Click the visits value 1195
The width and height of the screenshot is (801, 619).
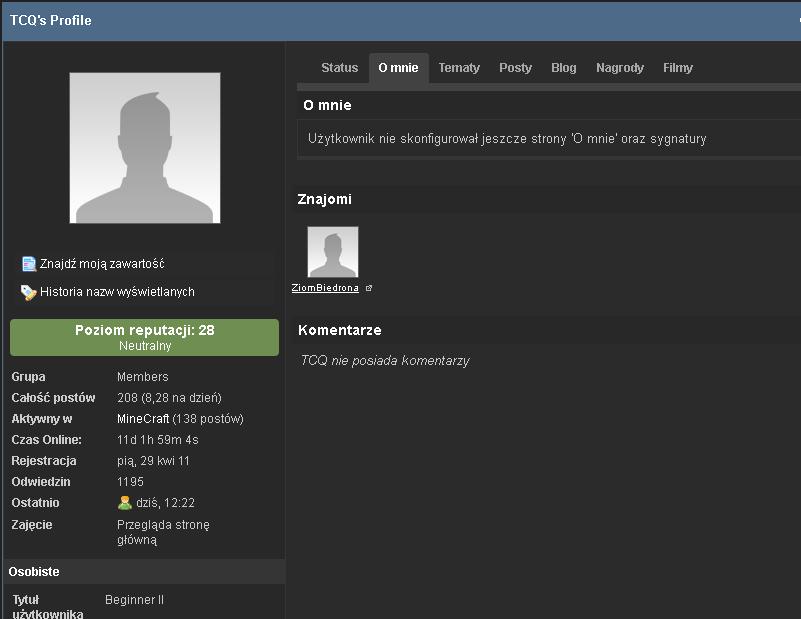[x=130, y=482]
